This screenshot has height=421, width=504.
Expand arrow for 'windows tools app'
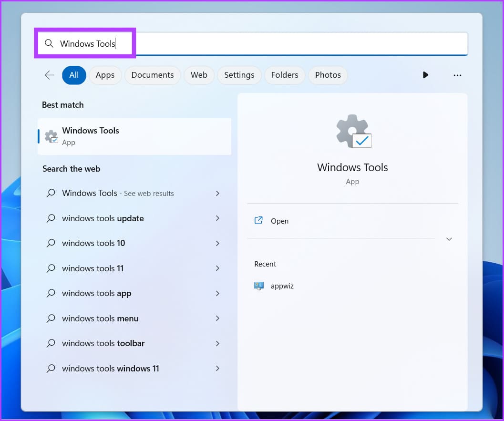pyautogui.click(x=217, y=293)
